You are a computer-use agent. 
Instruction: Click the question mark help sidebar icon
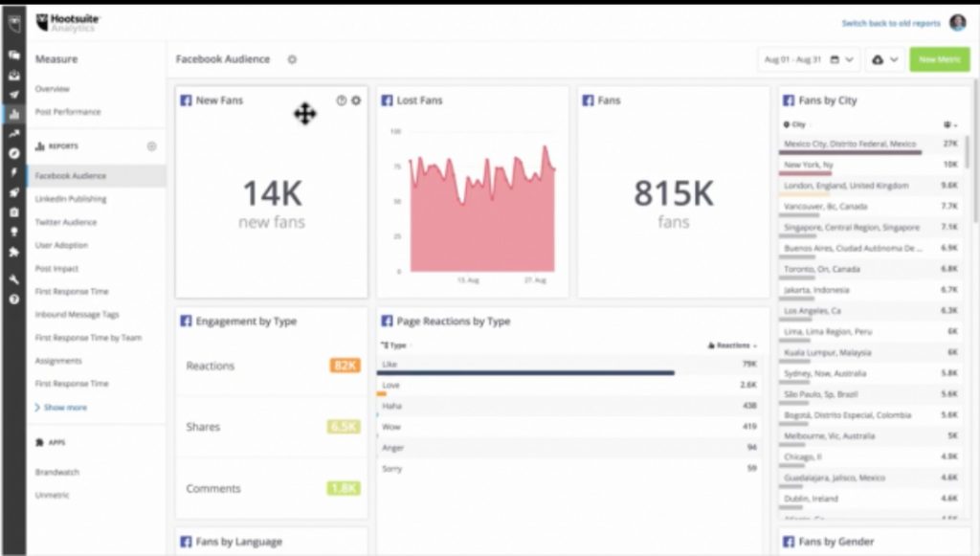pos(13,300)
